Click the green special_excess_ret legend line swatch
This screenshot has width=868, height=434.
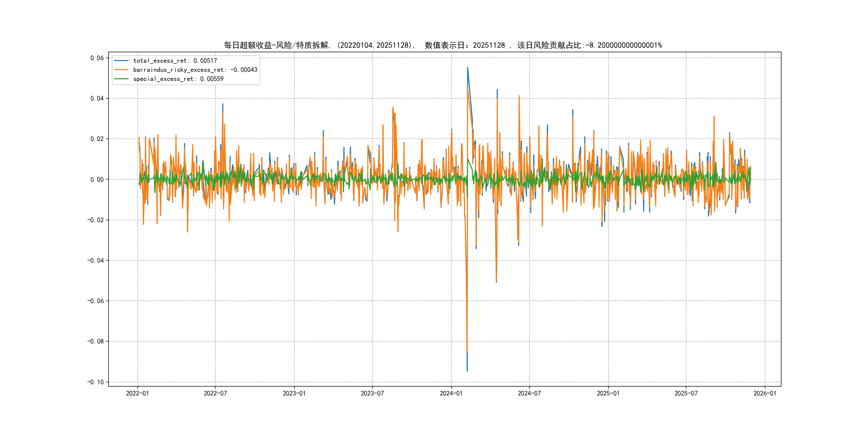click(x=121, y=79)
